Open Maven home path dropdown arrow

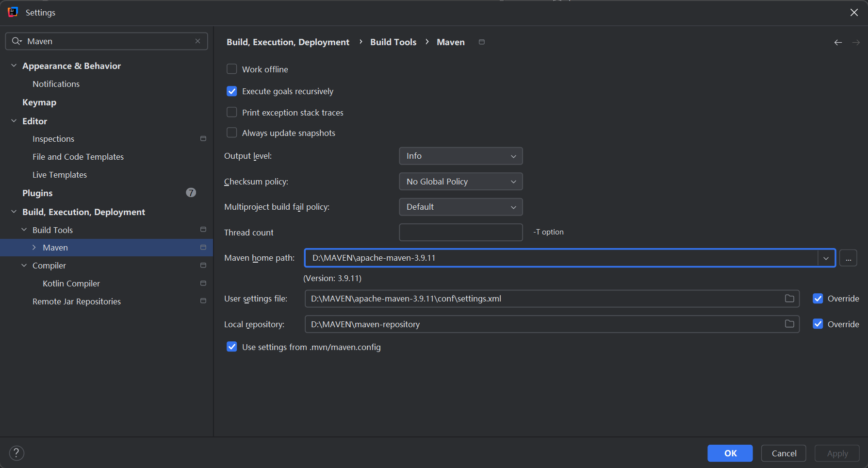[x=826, y=258]
